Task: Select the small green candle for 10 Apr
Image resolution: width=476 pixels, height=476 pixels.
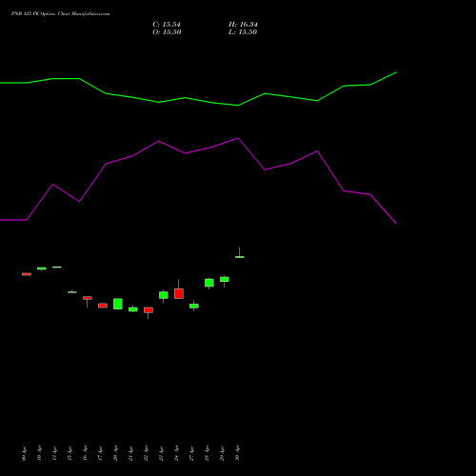Action: coord(42,268)
